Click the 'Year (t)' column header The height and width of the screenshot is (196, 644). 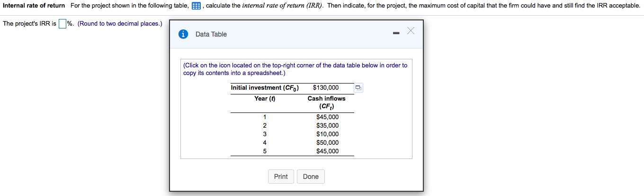265,99
